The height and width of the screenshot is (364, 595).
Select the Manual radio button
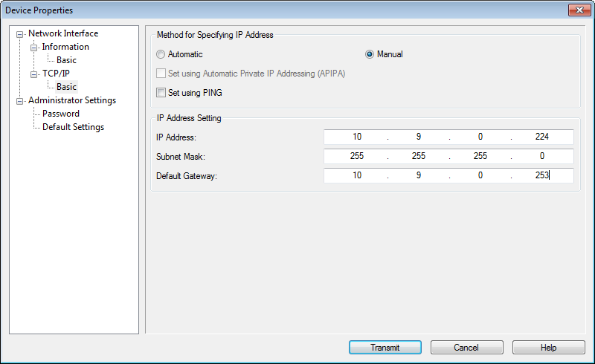(369, 54)
